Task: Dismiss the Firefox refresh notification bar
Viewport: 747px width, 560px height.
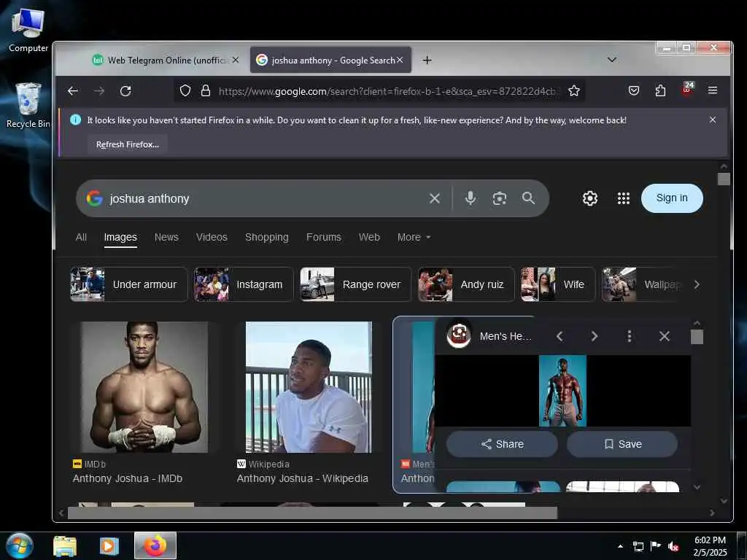Action: click(713, 120)
